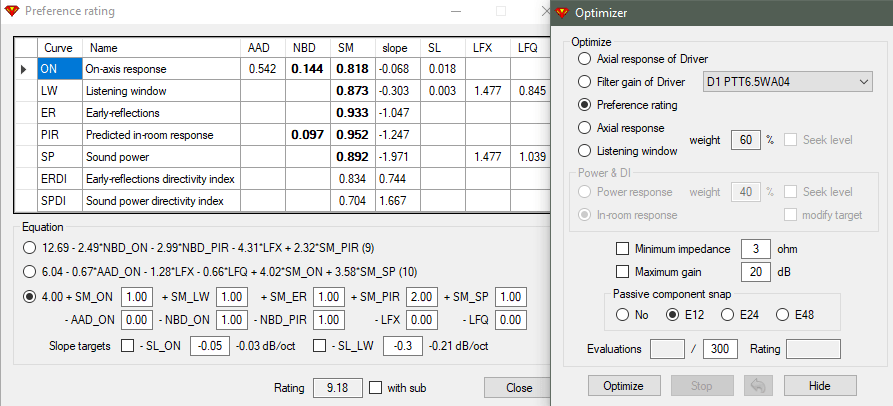Toggle the with sub checkbox
This screenshot has width=893, height=406.
pos(375,388)
